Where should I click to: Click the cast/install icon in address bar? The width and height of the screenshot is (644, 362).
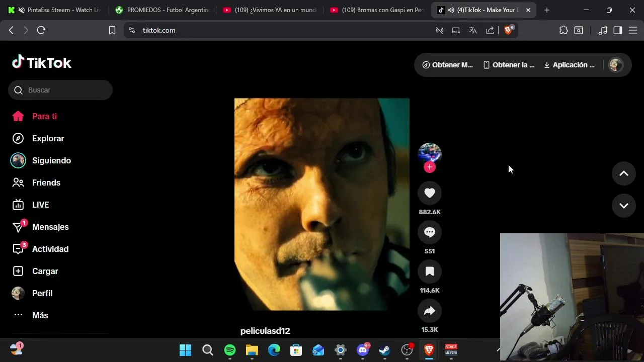[456, 30]
